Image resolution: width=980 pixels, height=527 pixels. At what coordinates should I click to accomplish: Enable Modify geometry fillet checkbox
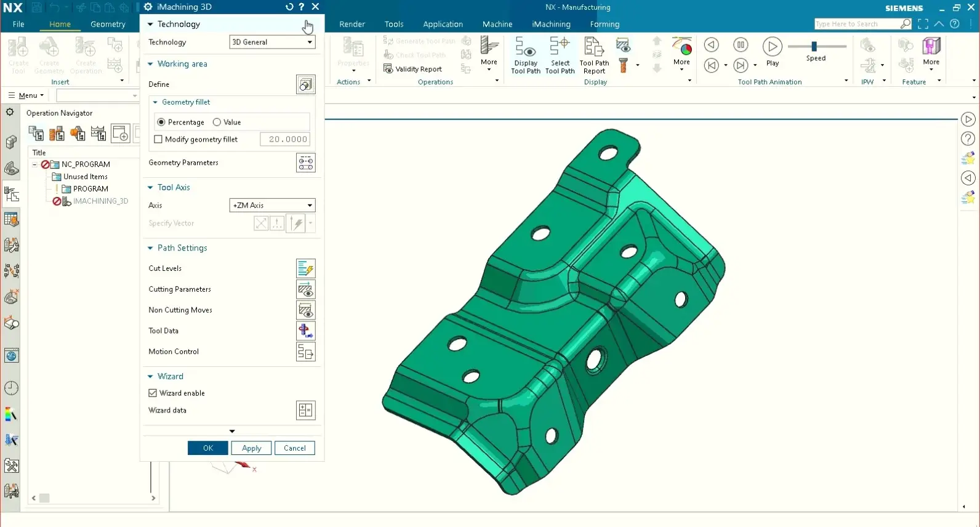click(x=158, y=140)
